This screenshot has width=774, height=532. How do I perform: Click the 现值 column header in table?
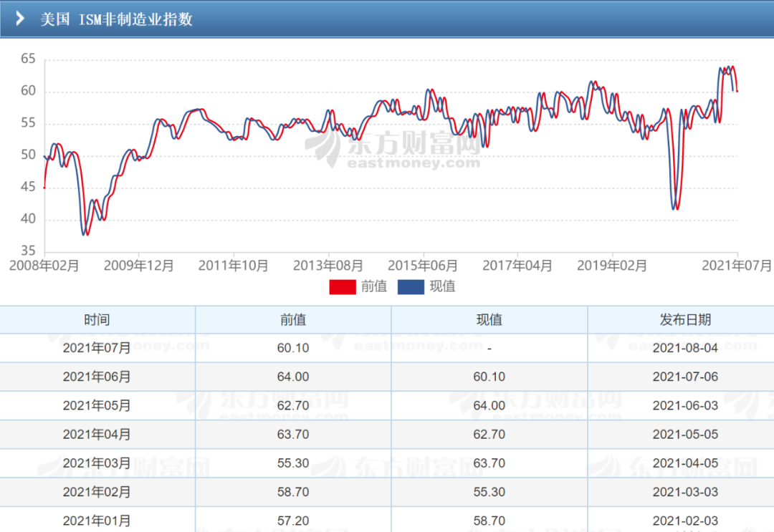click(489, 320)
